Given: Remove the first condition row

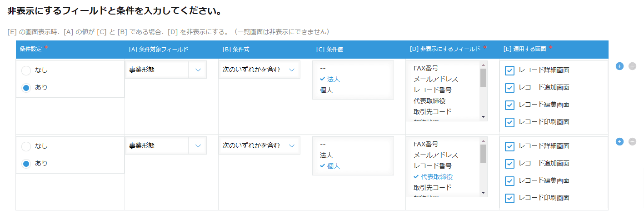Looking at the screenshot, I should point(632,66).
